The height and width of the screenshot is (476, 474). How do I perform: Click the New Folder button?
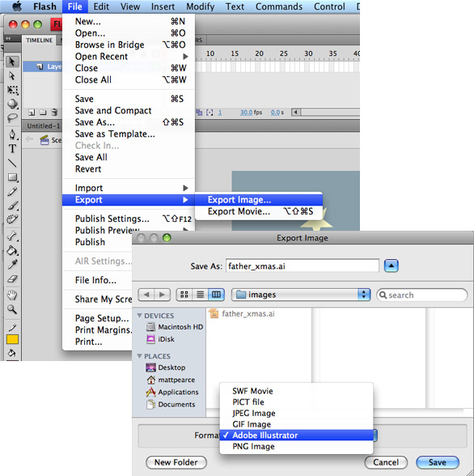click(176, 462)
